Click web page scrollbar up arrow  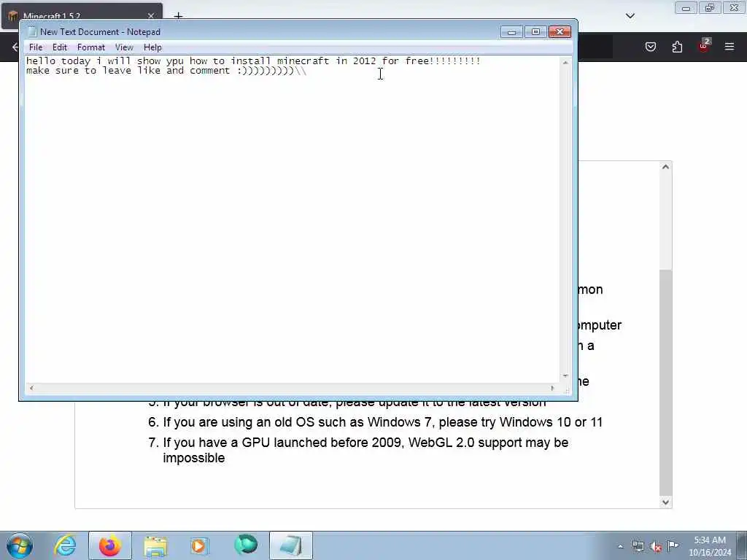665,167
